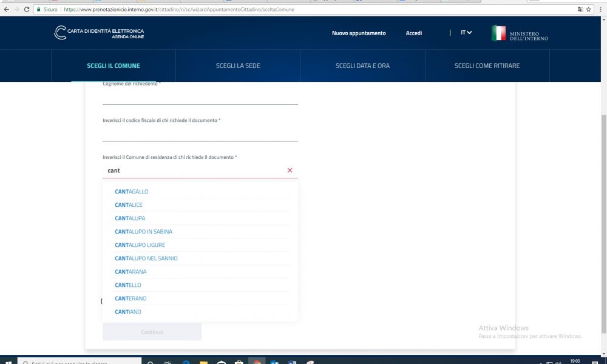Go to the SCEGLI DATA E ORA step
The height and width of the screenshot is (364, 607).
tap(362, 66)
